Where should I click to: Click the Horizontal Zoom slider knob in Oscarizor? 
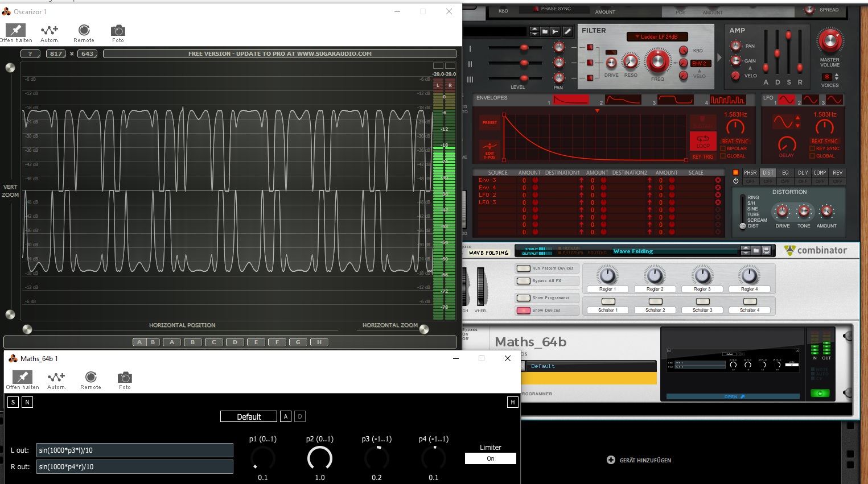pyautogui.click(x=423, y=329)
